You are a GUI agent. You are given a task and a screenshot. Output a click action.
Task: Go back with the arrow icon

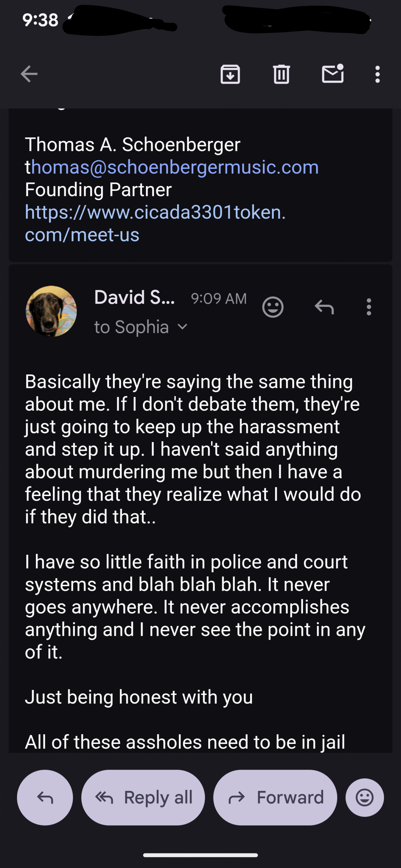pyautogui.click(x=29, y=74)
